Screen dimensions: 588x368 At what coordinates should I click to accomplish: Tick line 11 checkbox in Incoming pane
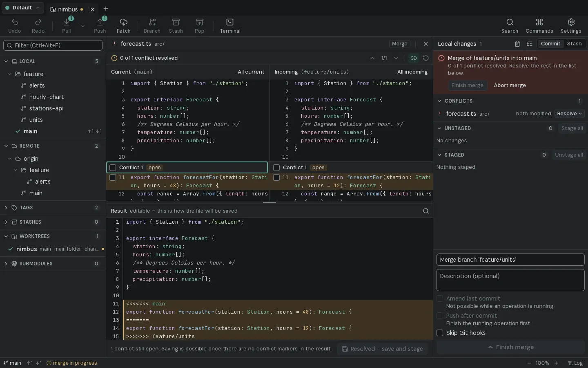point(276,177)
